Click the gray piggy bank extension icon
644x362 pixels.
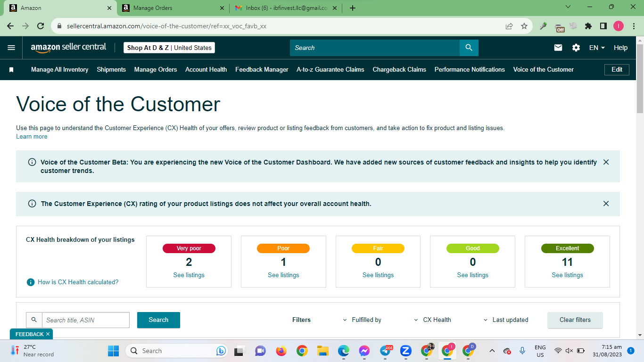point(573,26)
